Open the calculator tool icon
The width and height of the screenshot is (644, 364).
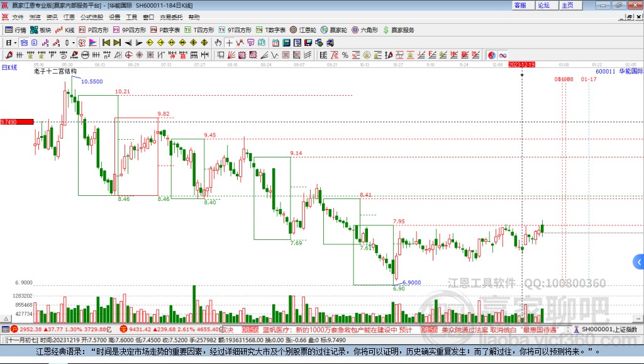point(286,43)
